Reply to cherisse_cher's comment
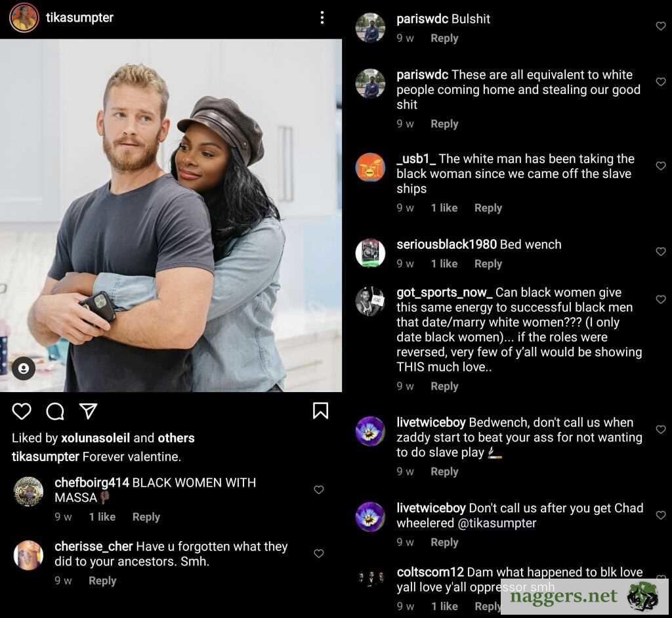The height and width of the screenshot is (618, 672). tap(102, 581)
